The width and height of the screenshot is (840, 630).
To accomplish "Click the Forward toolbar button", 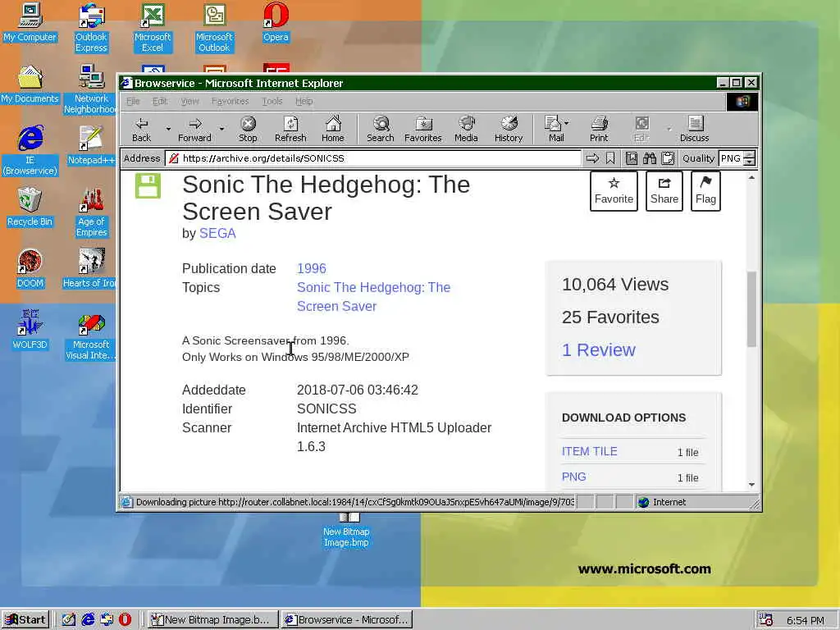I will click(x=195, y=130).
